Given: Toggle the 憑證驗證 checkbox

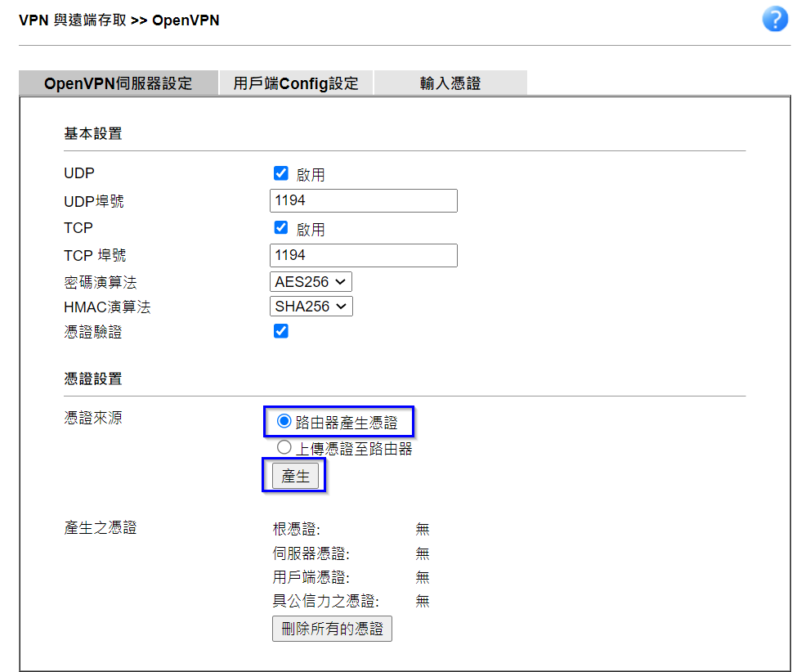Looking at the screenshot, I should point(281,331).
